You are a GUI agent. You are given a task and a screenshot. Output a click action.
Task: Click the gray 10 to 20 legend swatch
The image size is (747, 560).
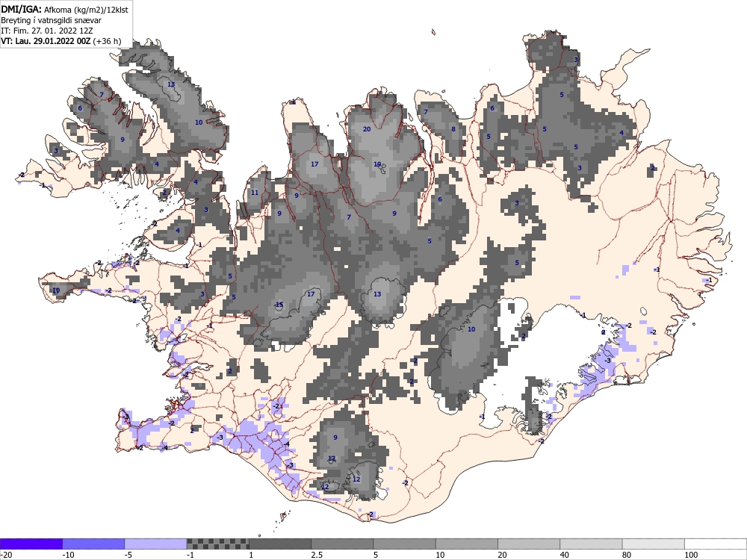click(x=467, y=544)
